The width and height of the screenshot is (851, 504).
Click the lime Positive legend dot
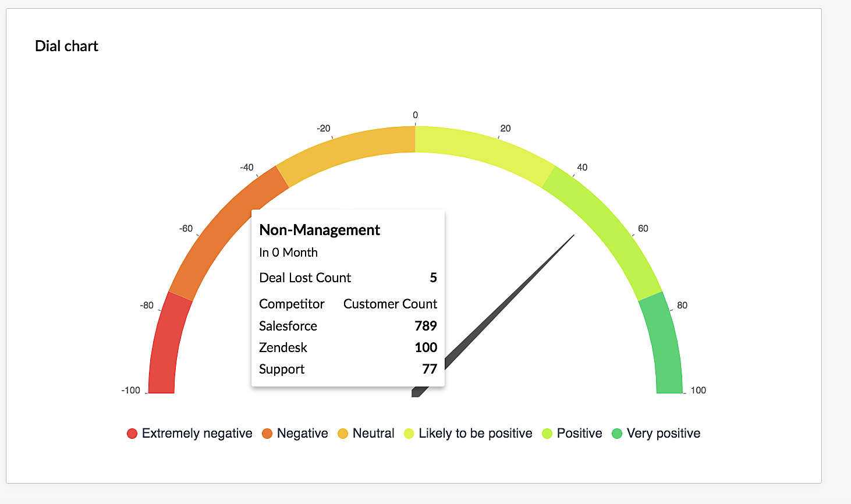pyautogui.click(x=547, y=434)
